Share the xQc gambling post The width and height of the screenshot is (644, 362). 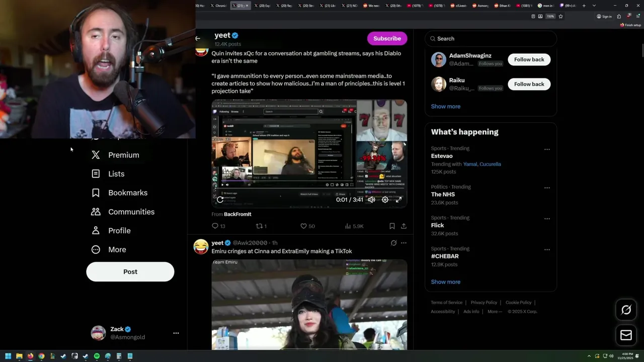click(x=404, y=226)
